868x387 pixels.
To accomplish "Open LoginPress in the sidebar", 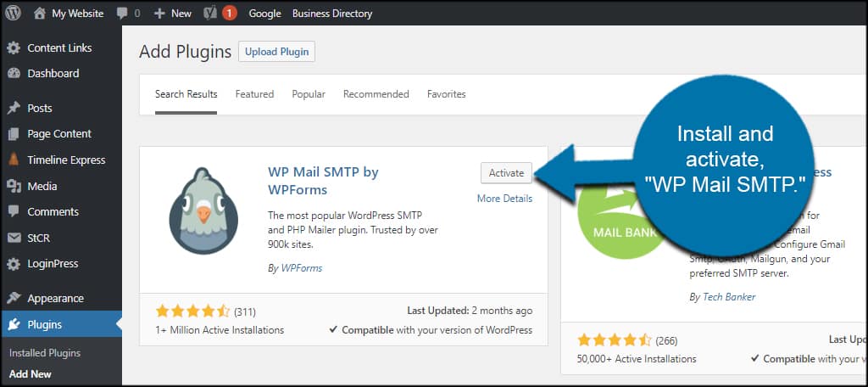I will [x=53, y=264].
